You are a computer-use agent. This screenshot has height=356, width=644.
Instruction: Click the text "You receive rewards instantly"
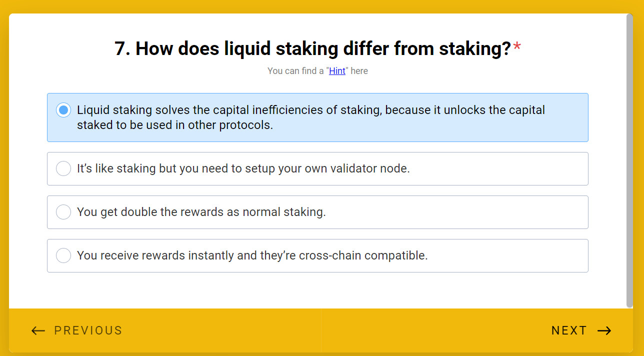tap(252, 255)
